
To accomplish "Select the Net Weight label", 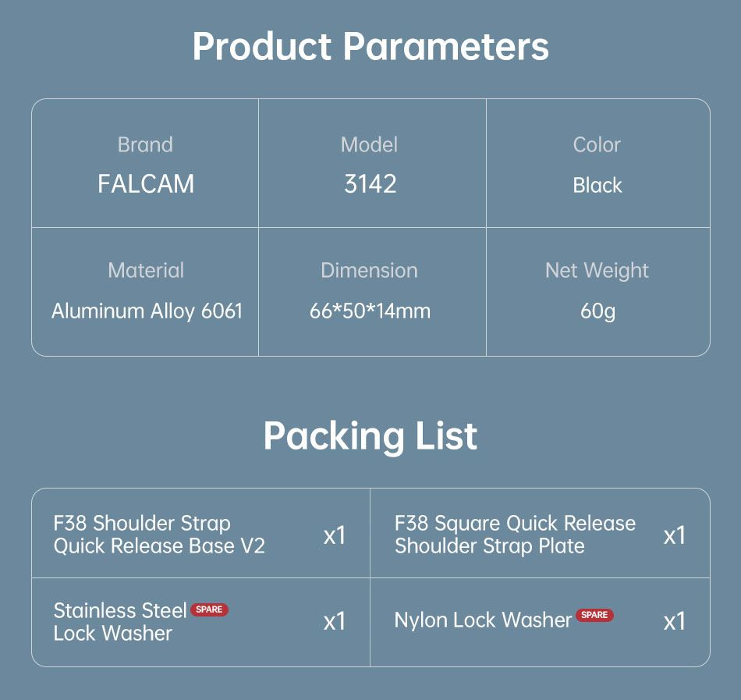I will click(597, 271).
